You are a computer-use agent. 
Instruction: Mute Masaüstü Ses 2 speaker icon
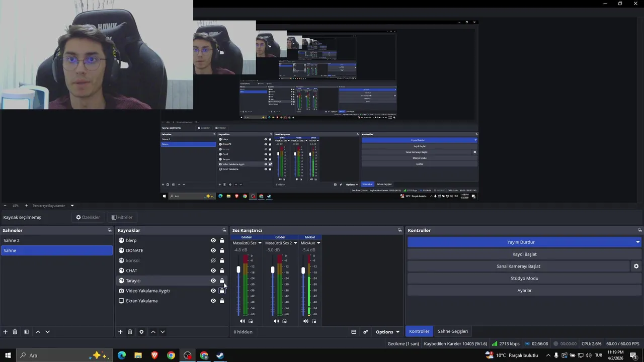[276, 321]
